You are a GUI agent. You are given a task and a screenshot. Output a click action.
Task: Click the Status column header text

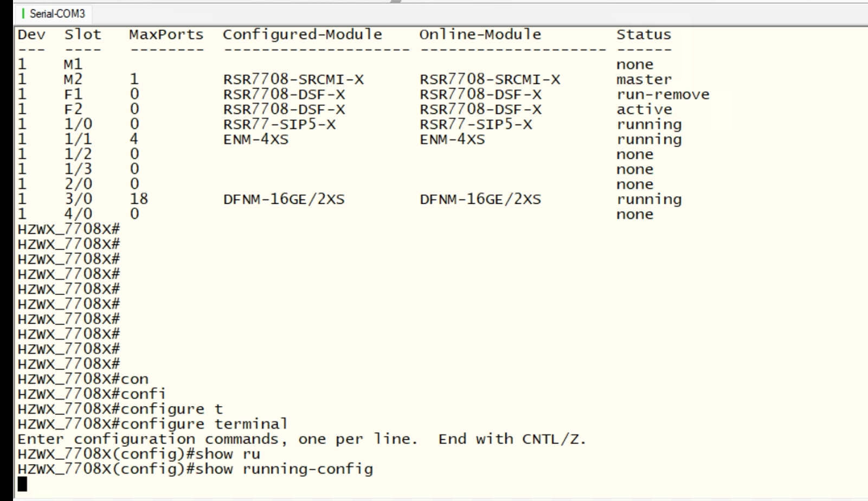[644, 35]
